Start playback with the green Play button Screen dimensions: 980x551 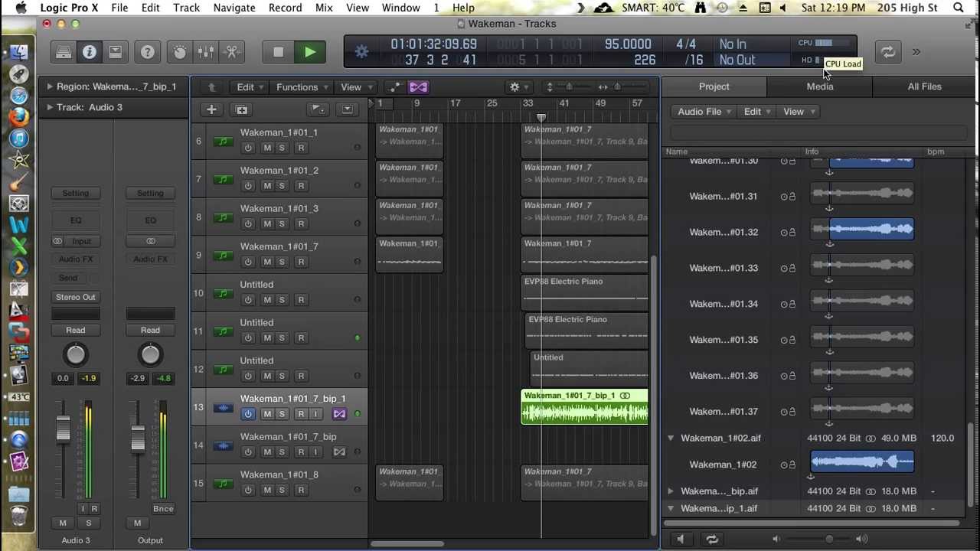[x=309, y=52]
